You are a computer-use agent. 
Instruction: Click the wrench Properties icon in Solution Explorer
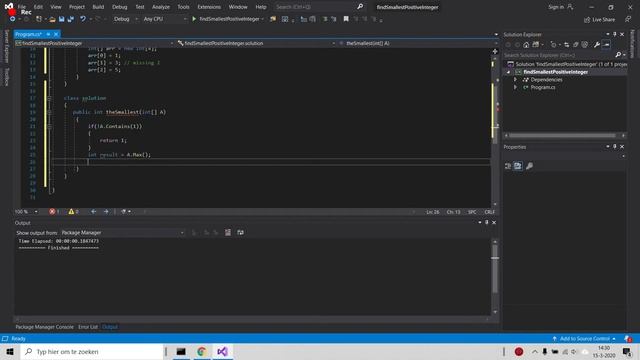pyautogui.click(x=597, y=45)
